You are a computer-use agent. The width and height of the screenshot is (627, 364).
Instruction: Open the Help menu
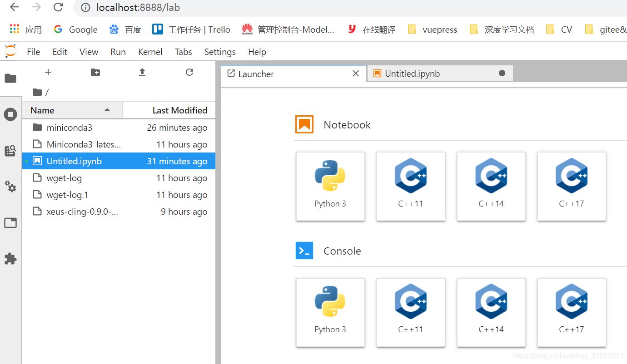click(257, 52)
